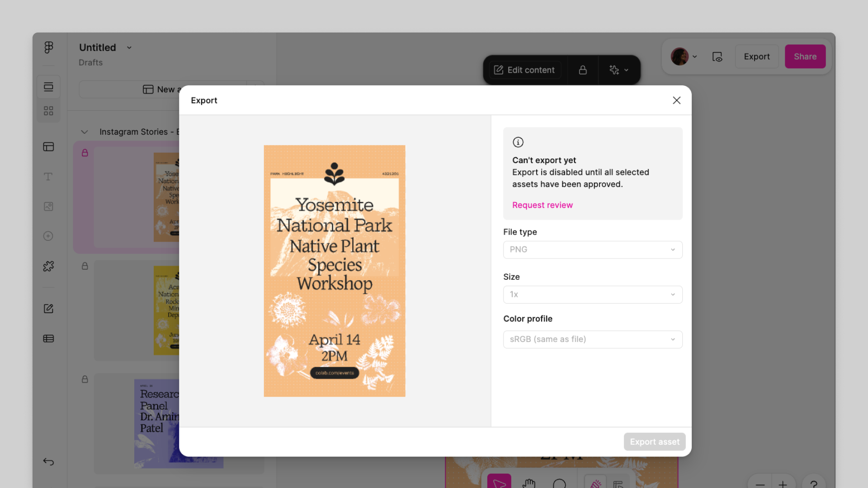
Task: Toggle lock icon in Edit content toolbar
Action: tap(583, 70)
